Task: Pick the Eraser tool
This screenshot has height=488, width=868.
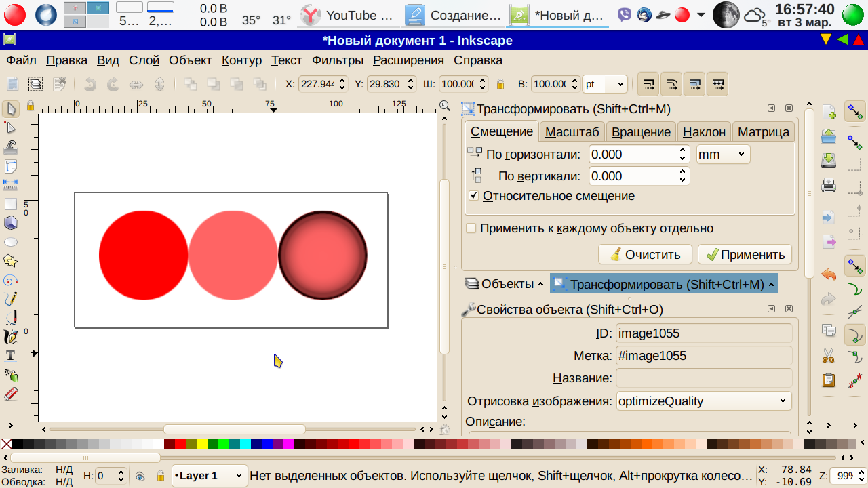Action: tap(10, 394)
